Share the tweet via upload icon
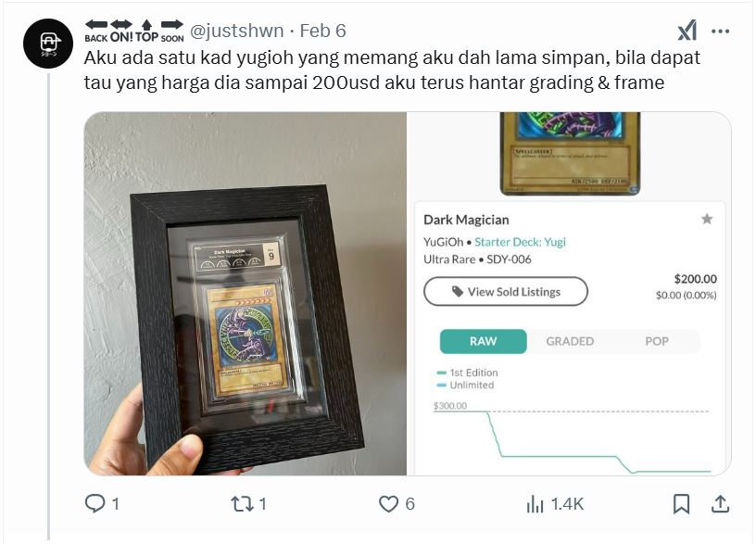This screenshot has width=756, height=544. click(720, 504)
